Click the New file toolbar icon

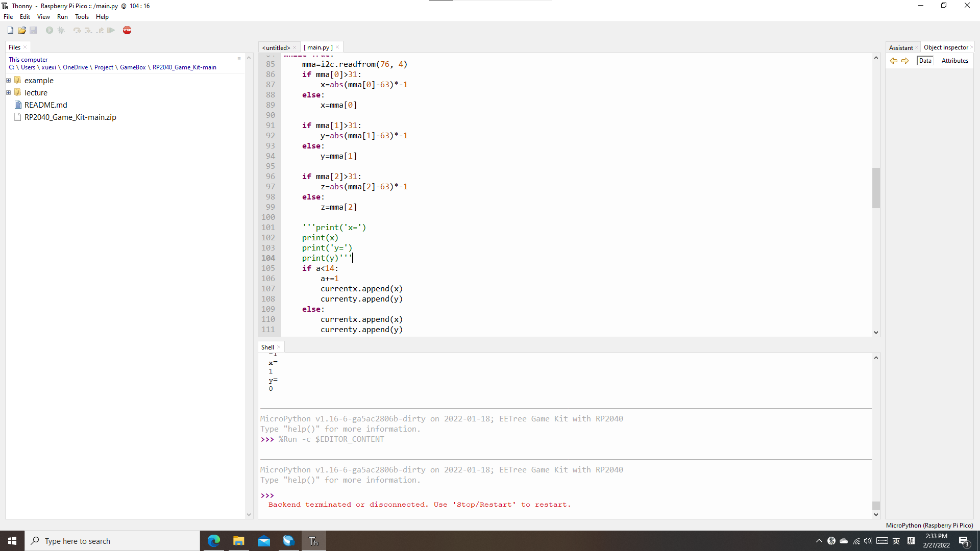[10, 30]
